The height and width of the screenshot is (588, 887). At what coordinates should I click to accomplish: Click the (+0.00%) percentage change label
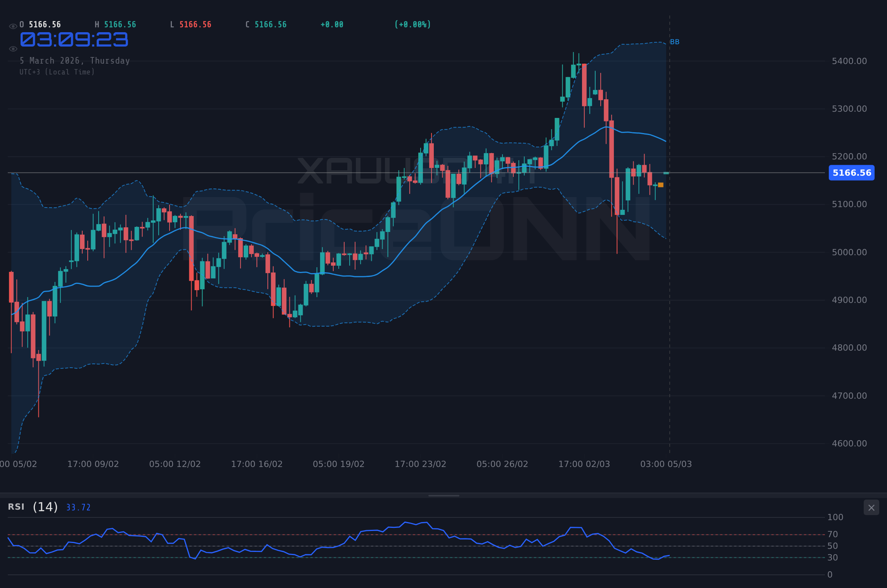(412, 24)
